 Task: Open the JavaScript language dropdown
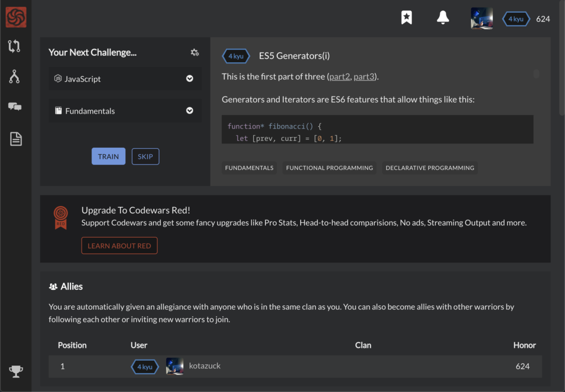click(x=125, y=78)
